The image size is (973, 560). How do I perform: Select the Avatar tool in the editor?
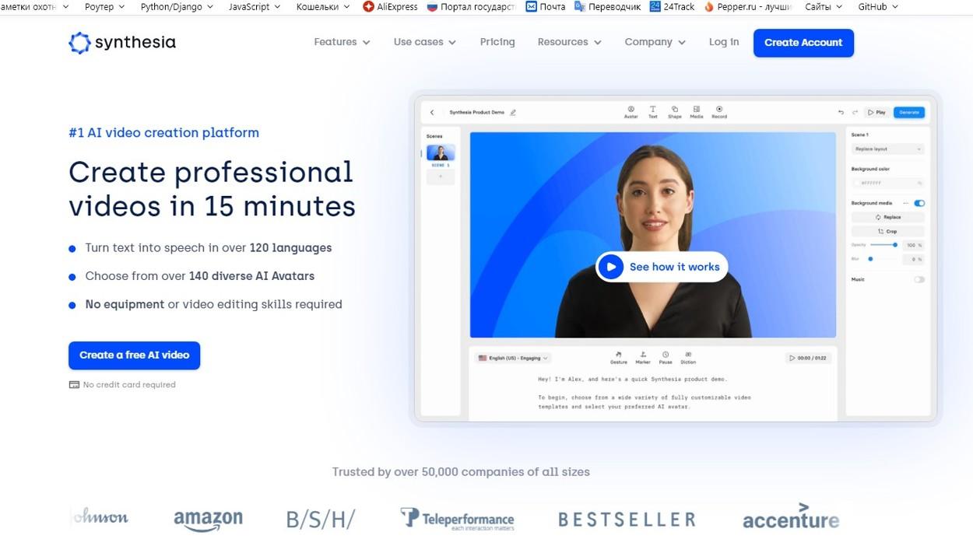click(631, 112)
